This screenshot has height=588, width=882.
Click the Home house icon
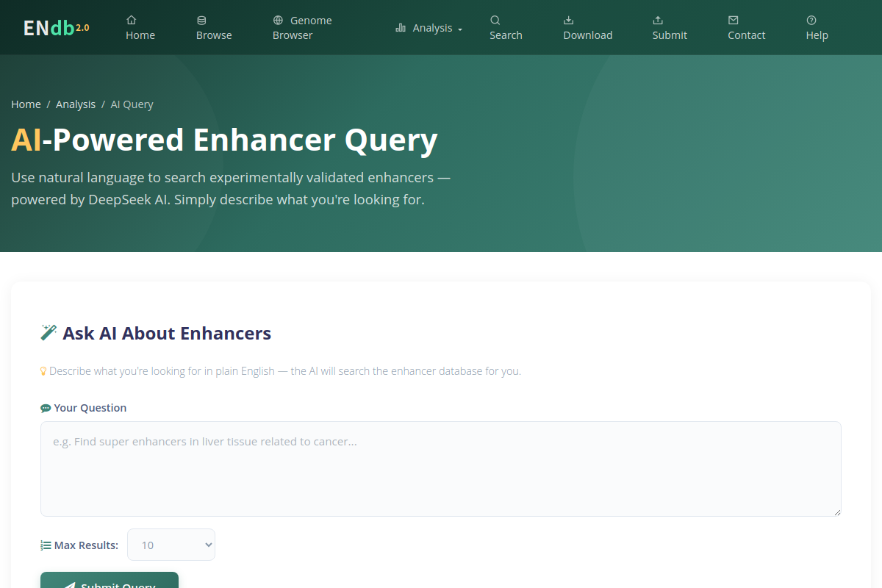(132, 21)
